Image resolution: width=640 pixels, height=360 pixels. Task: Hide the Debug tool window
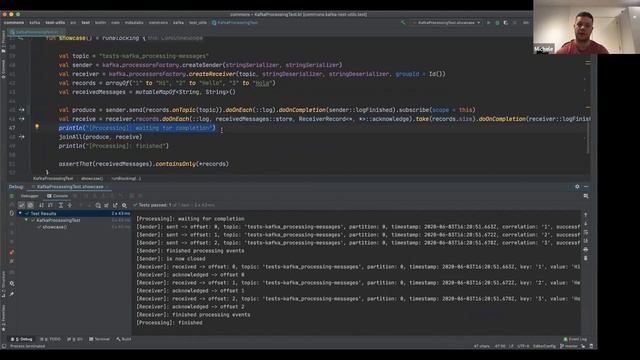click(586, 187)
